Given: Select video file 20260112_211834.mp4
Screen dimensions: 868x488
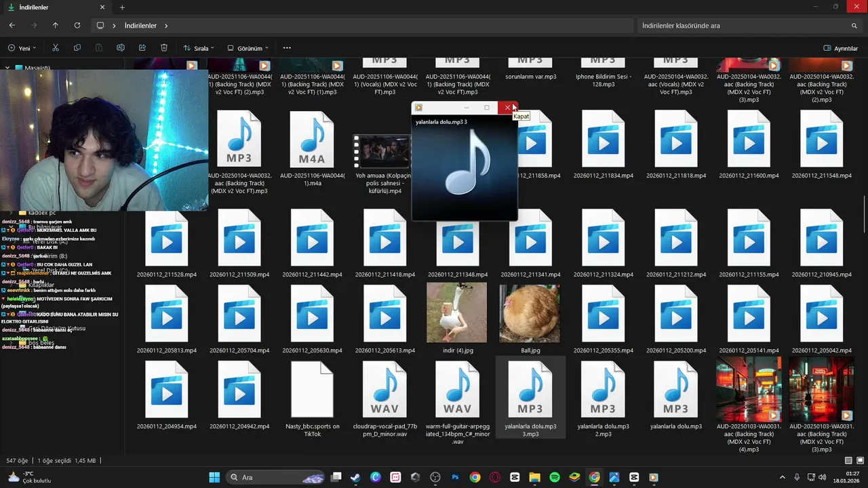Looking at the screenshot, I should pos(603,140).
